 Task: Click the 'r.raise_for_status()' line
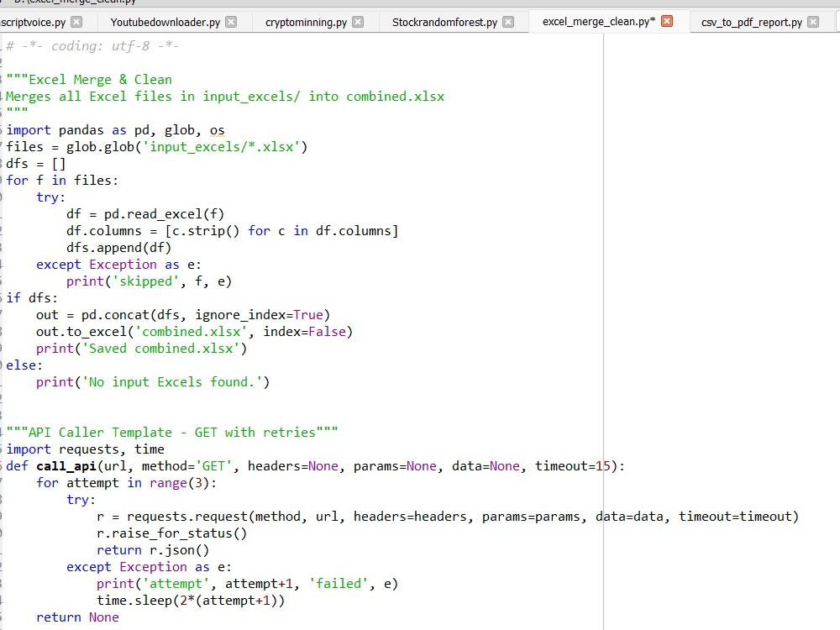172,533
